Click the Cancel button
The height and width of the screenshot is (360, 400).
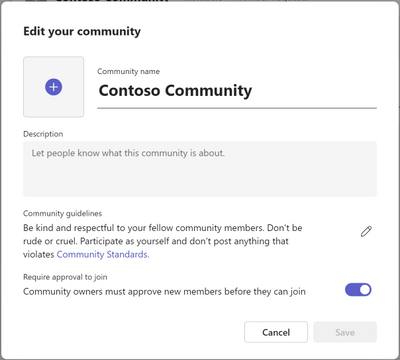[x=276, y=332]
